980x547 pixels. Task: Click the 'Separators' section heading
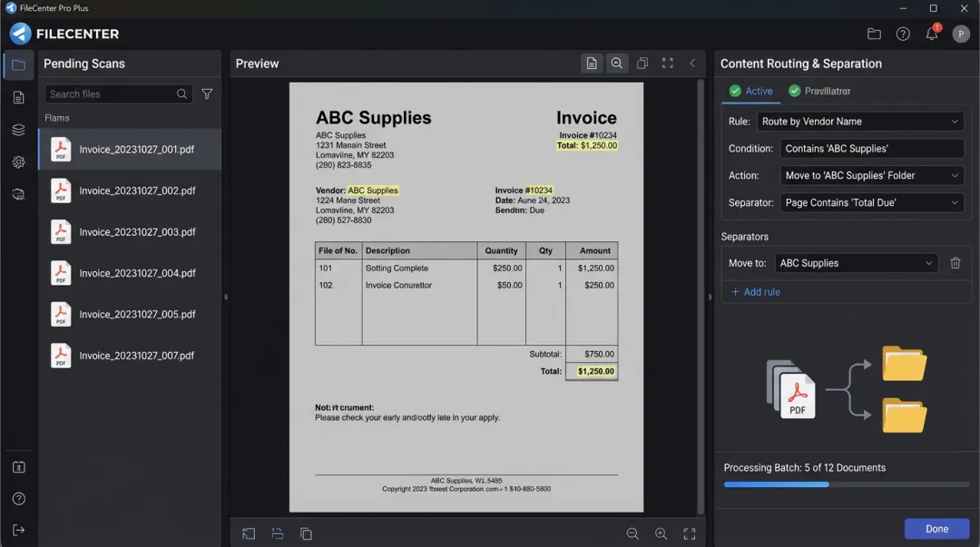[x=744, y=236]
